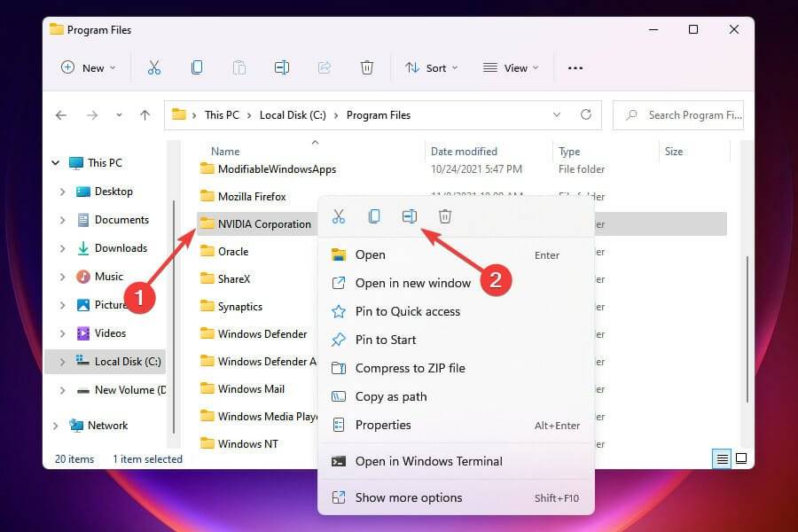798x532 pixels.
Task: Click the Copy icon on the toolbar
Action: [x=197, y=67]
